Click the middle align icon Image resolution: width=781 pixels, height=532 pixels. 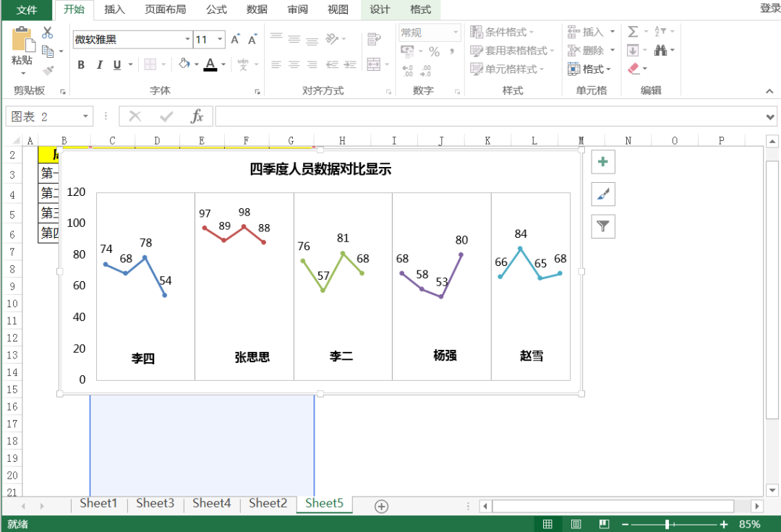click(x=294, y=38)
